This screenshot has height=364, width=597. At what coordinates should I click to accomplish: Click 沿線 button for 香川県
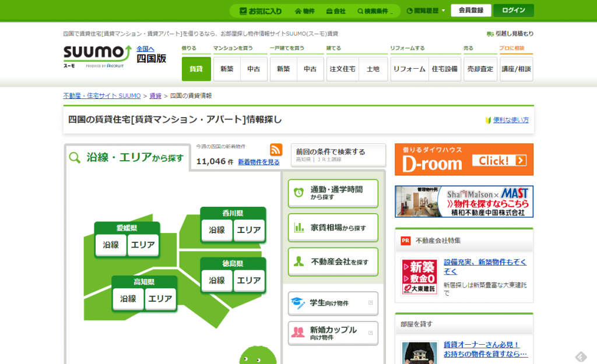pyautogui.click(x=217, y=230)
